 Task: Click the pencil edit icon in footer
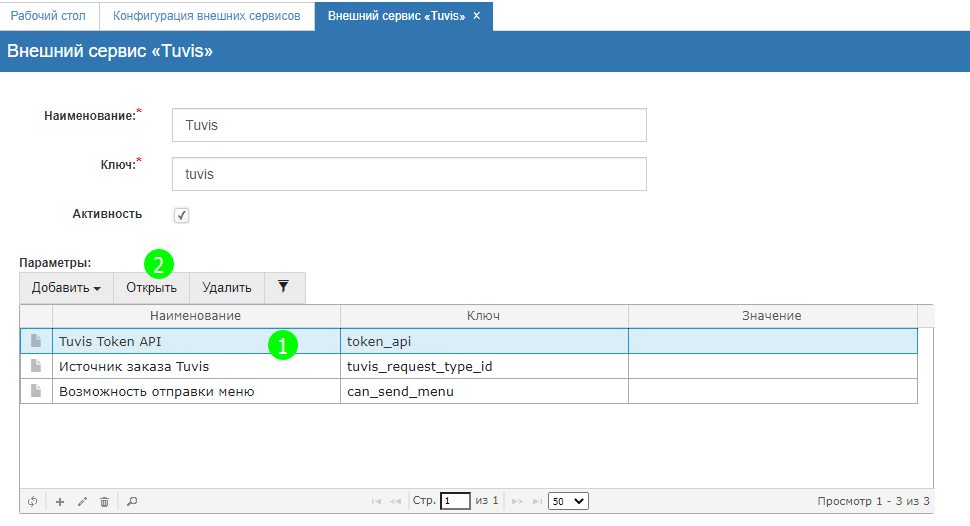[82, 501]
